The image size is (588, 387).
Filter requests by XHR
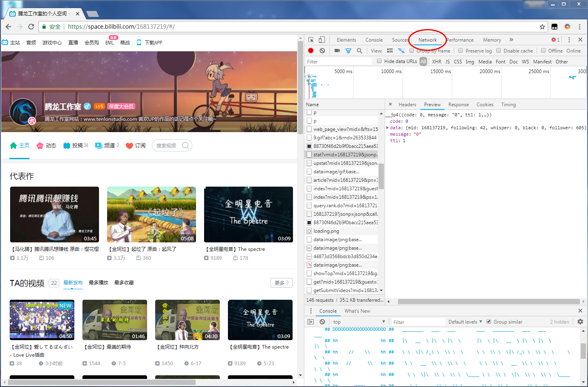(x=436, y=62)
